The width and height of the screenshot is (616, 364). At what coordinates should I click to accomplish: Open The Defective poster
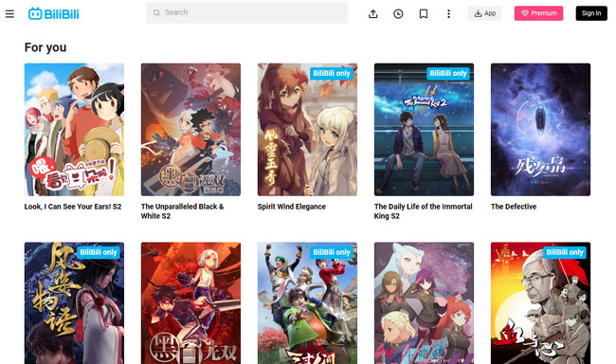click(x=540, y=129)
